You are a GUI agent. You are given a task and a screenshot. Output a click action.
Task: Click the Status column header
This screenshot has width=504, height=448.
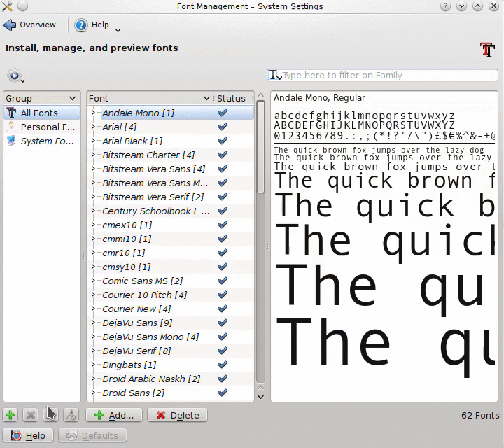coord(233,98)
